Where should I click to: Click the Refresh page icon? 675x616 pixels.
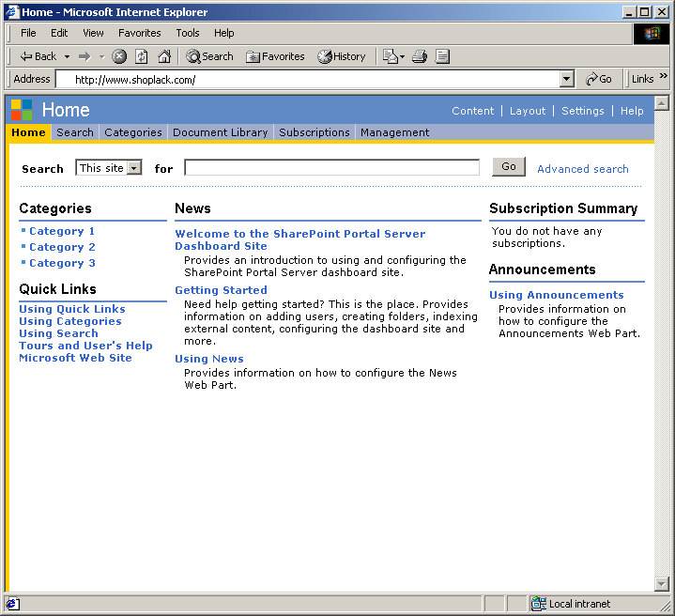coord(142,56)
